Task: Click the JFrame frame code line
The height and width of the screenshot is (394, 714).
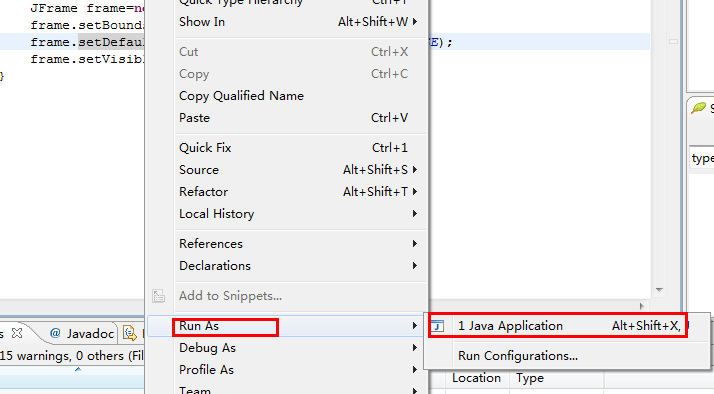Action: point(87,8)
